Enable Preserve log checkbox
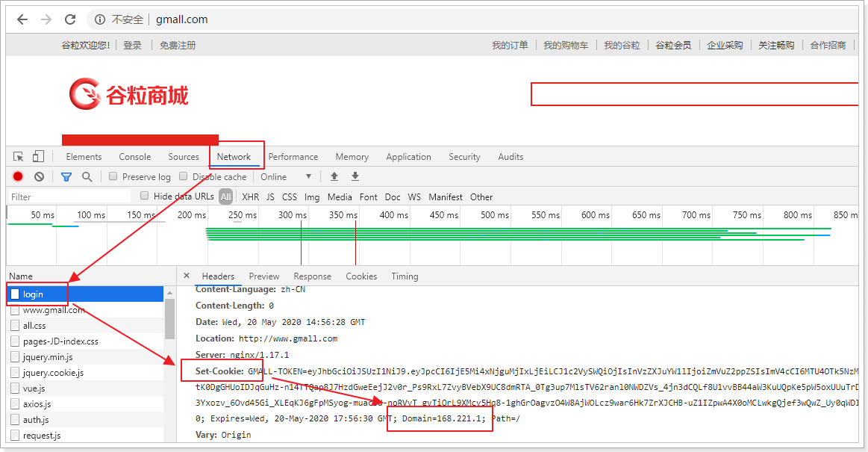This screenshot has width=868, height=452. point(113,176)
